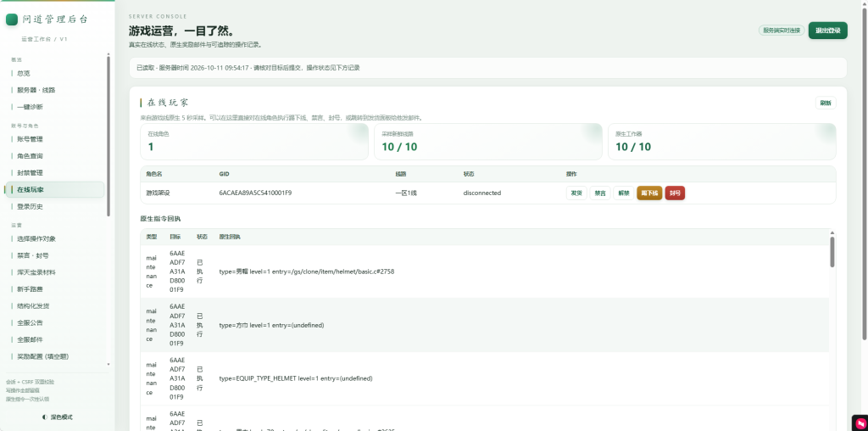Click the 原生回执 column header
The width and height of the screenshot is (868, 431).
pyautogui.click(x=230, y=237)
